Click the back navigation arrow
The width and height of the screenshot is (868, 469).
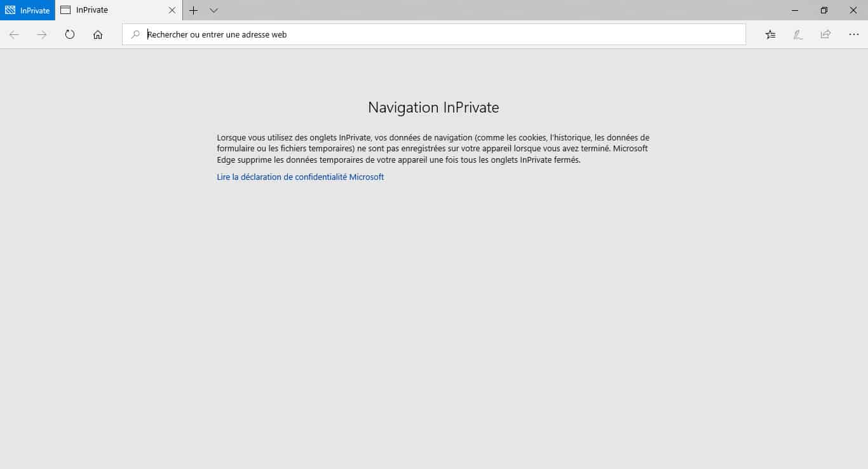point(14,35)
